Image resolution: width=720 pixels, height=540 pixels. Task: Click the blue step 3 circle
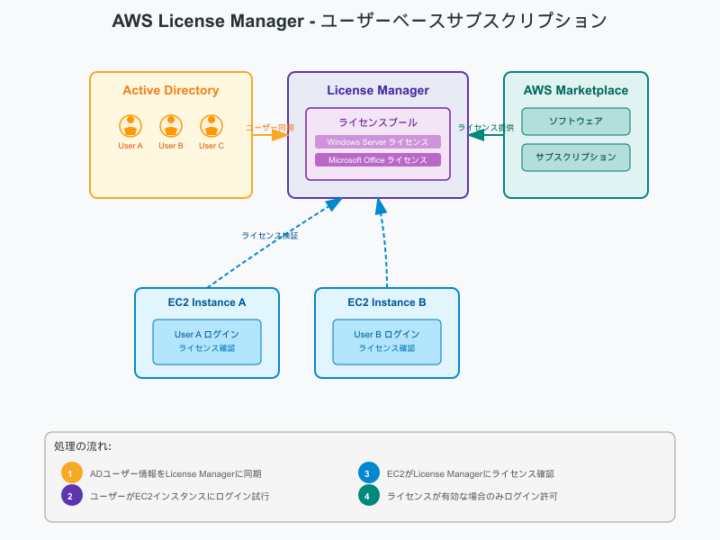pyautogui.click(x=367, y=473)
